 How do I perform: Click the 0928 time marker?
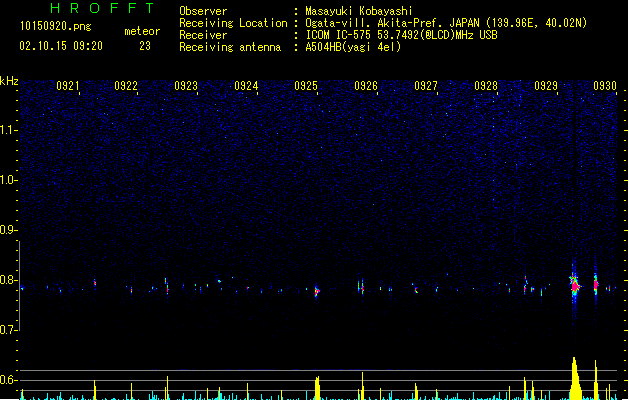coord(486,86)
